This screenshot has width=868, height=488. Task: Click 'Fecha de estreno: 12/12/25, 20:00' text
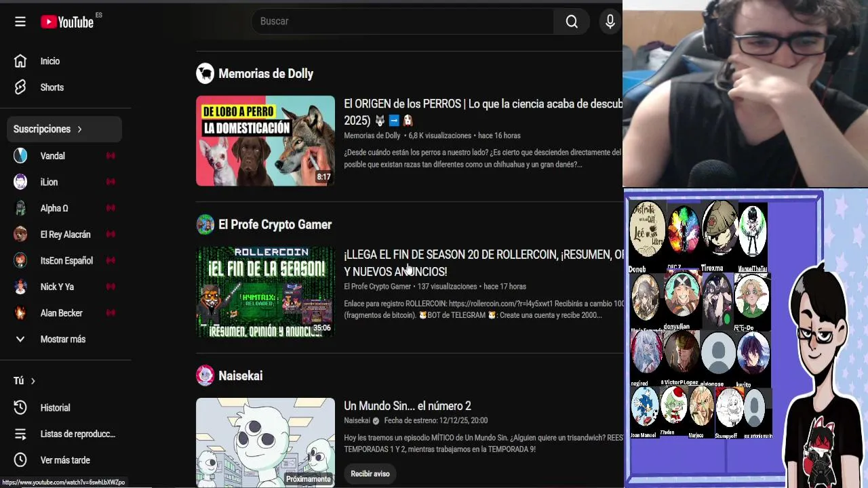435,421
